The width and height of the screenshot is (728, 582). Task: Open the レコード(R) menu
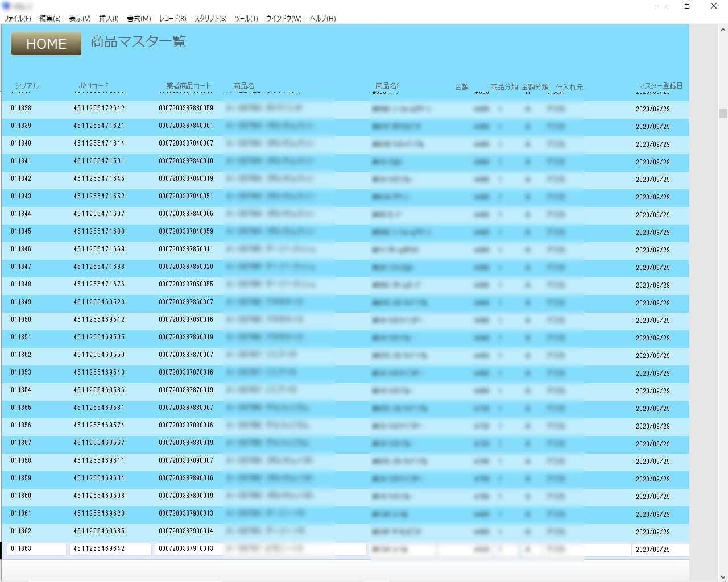(x=172, y=19)
